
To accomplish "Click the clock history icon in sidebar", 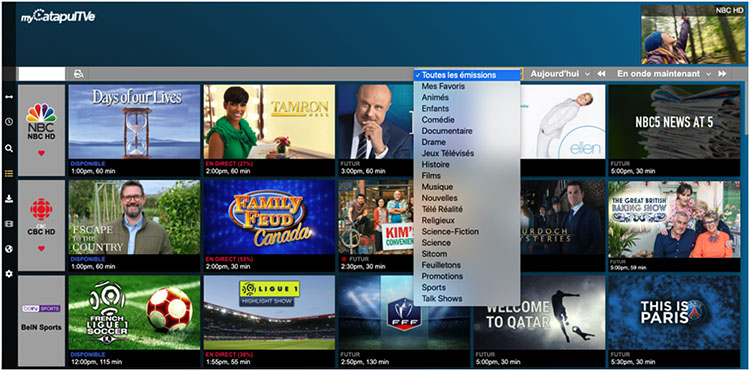I will point(9,122).
